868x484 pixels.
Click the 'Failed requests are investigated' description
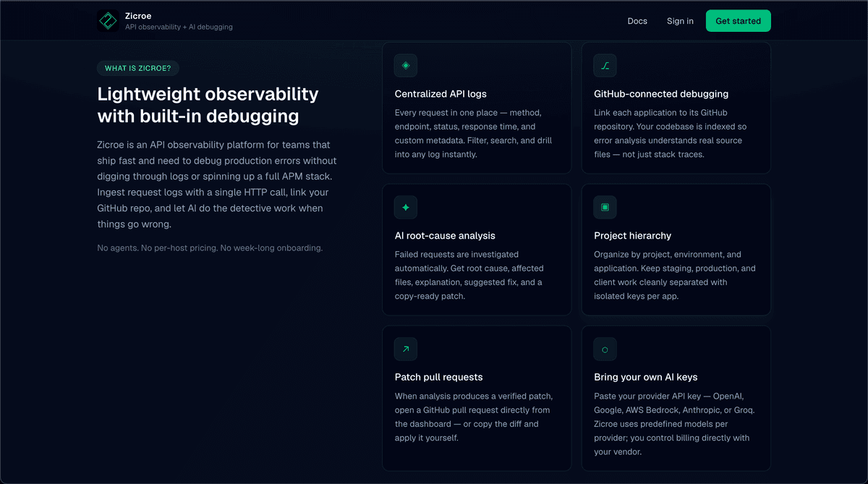[469, 276]
